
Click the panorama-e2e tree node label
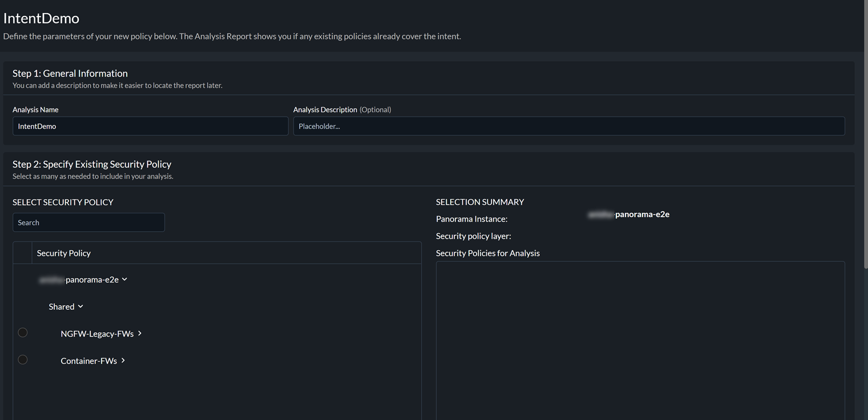click(91, 280)
